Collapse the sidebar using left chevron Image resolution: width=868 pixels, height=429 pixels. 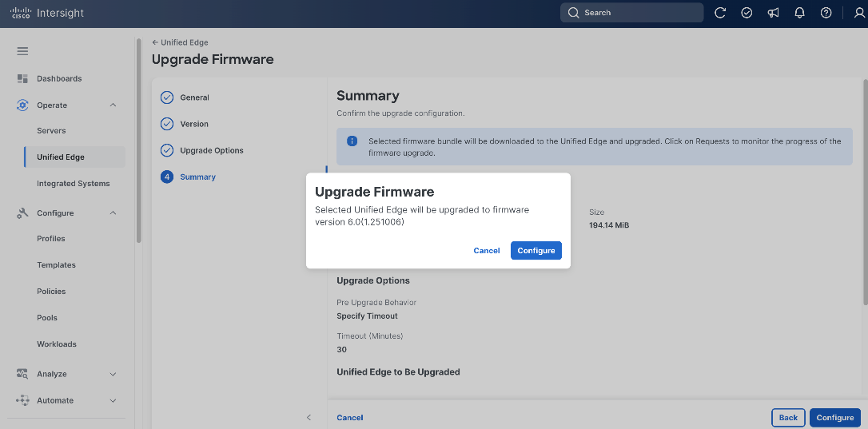pos(309,417)
